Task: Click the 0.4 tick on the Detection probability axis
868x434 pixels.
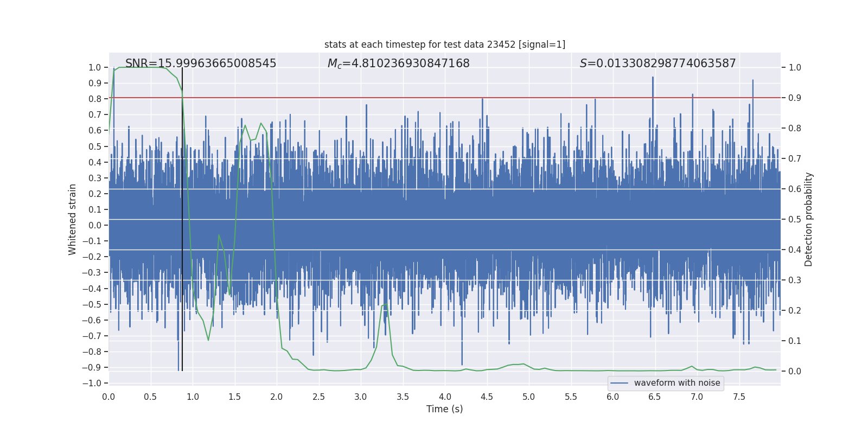Action: (795, 250)
